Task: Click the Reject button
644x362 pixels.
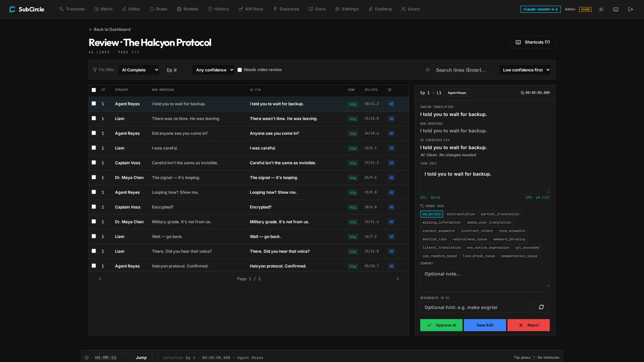Action: pos(528,325)
